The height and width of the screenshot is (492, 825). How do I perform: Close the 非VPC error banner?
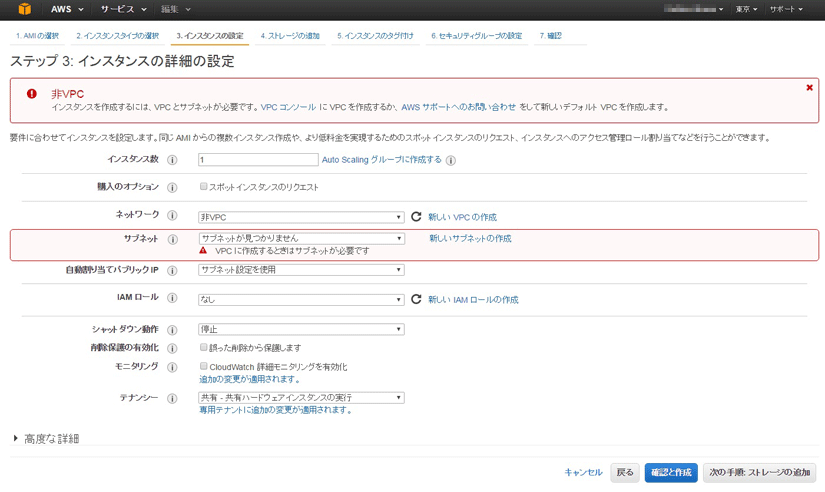coord(809,88)
